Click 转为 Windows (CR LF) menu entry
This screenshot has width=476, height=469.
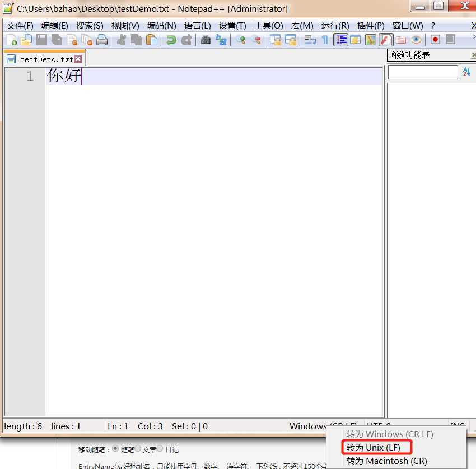pos(390,434)
